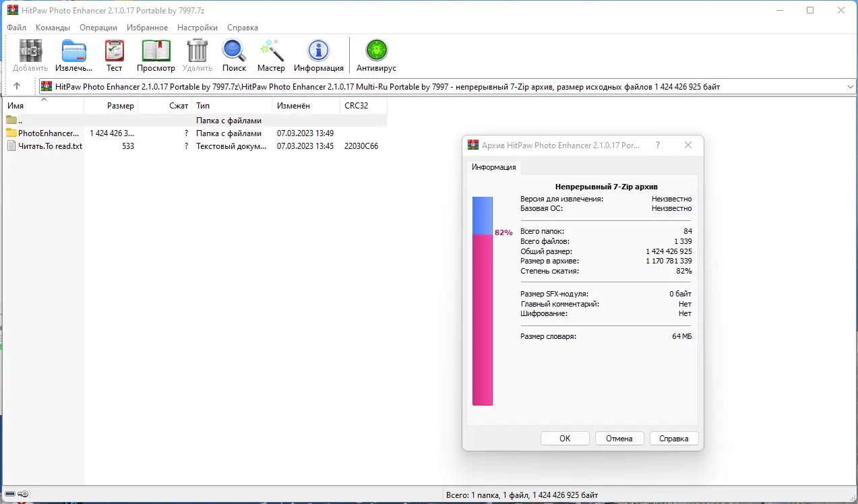Click date 07.03.2023 13:45
This screenshot has height=504, width=858.
(x=305, y=146)
